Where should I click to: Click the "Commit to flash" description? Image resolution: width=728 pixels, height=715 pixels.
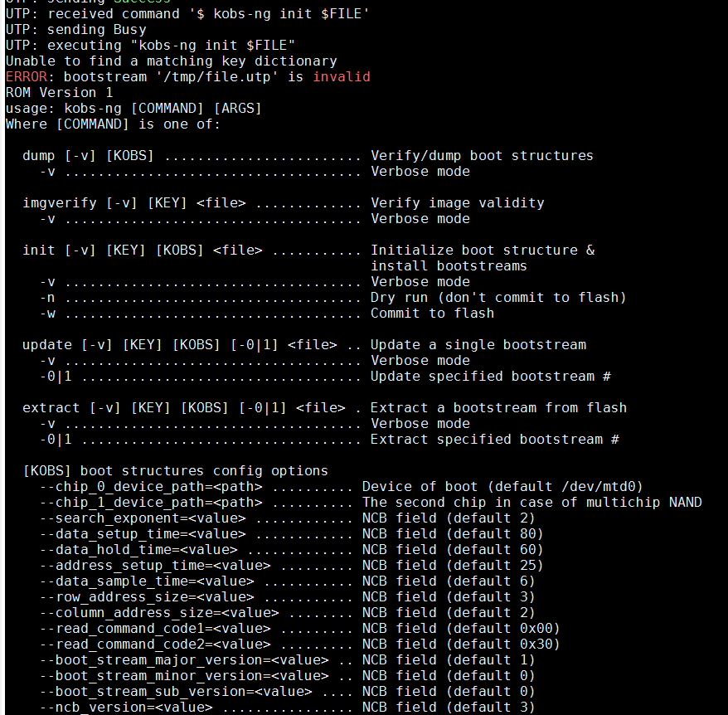(432, 314)
